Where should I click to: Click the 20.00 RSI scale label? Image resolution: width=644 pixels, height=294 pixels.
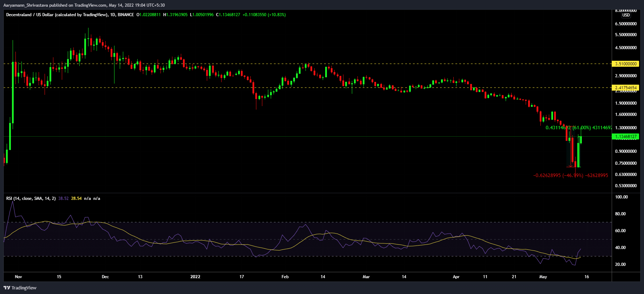point(620,264)
